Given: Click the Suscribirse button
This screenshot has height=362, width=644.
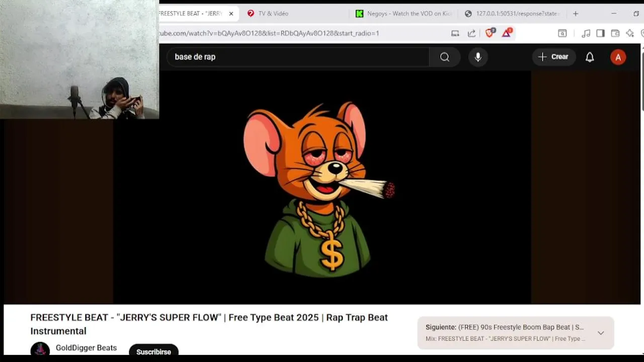Looking at the screenshot, I should click(153, 351).
